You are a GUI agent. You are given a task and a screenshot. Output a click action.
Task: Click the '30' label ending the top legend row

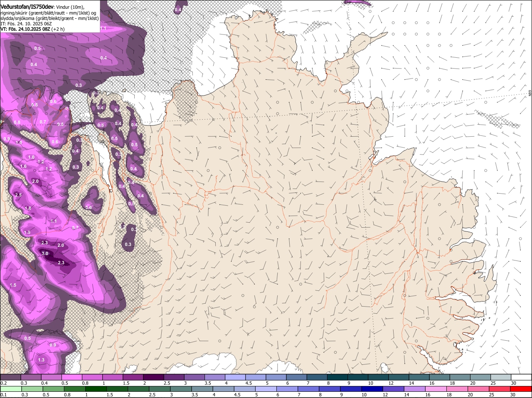513,383
